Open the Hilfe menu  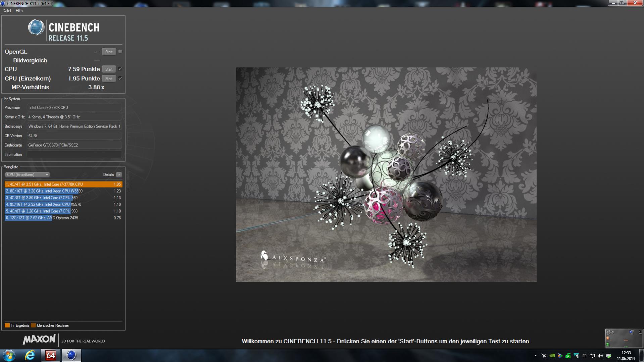point(19,11)
